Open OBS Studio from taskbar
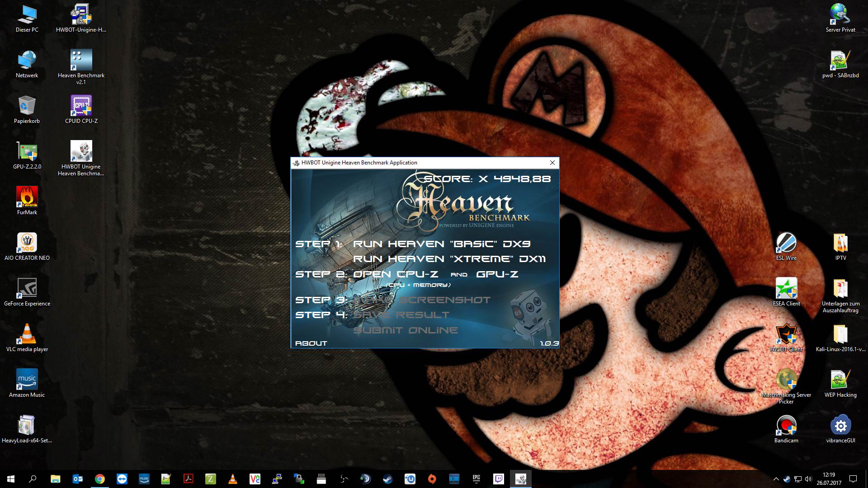 [x=343, y=479]
